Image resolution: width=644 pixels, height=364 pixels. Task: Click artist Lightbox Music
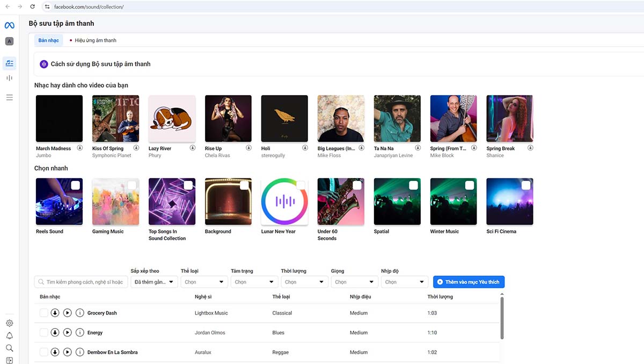tap(211, 313)
